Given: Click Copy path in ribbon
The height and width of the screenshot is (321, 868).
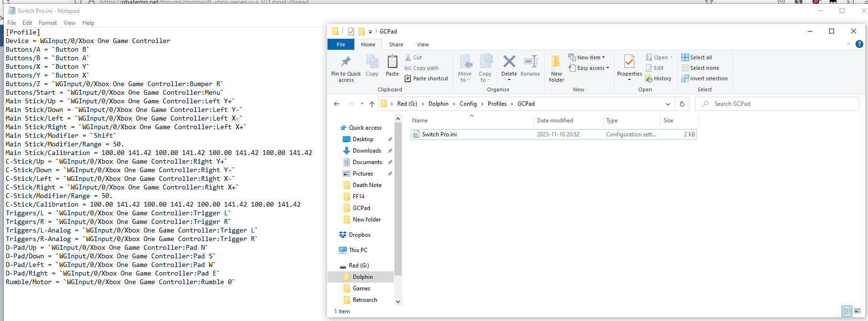Looking at the screenshot, I should click(421, 68).
